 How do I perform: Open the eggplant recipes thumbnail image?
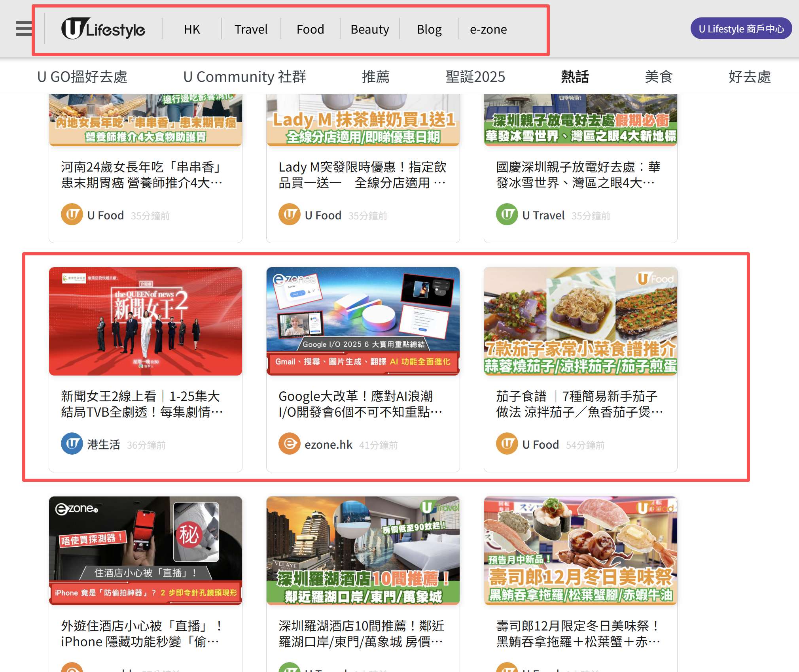point(580,321)
